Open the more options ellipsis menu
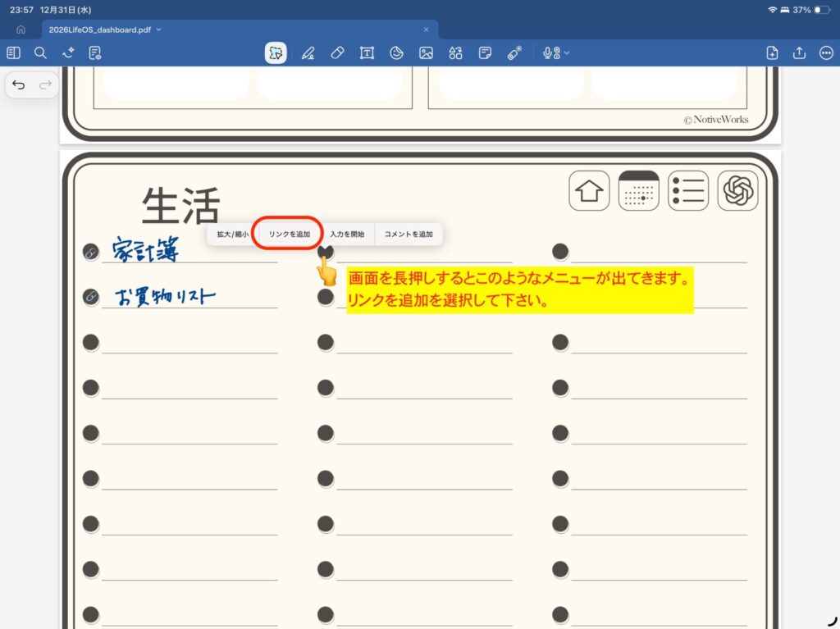 826,53
